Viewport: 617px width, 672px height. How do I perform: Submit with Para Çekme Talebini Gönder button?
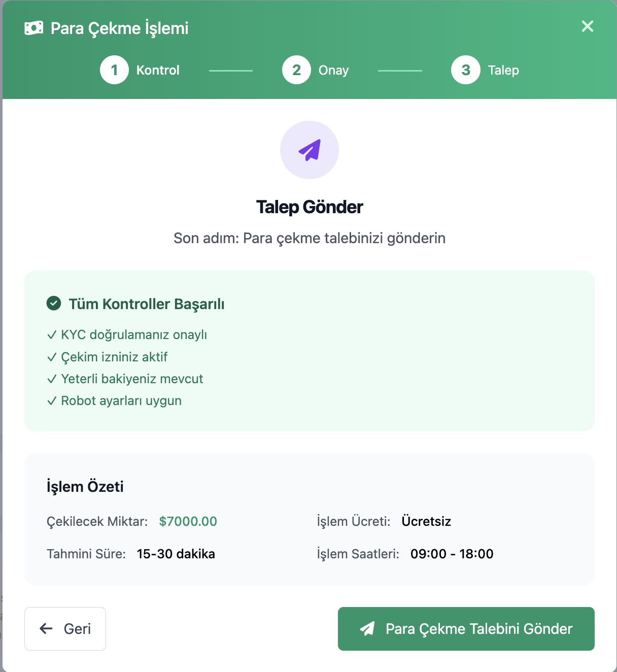click(x=466, y=629)
